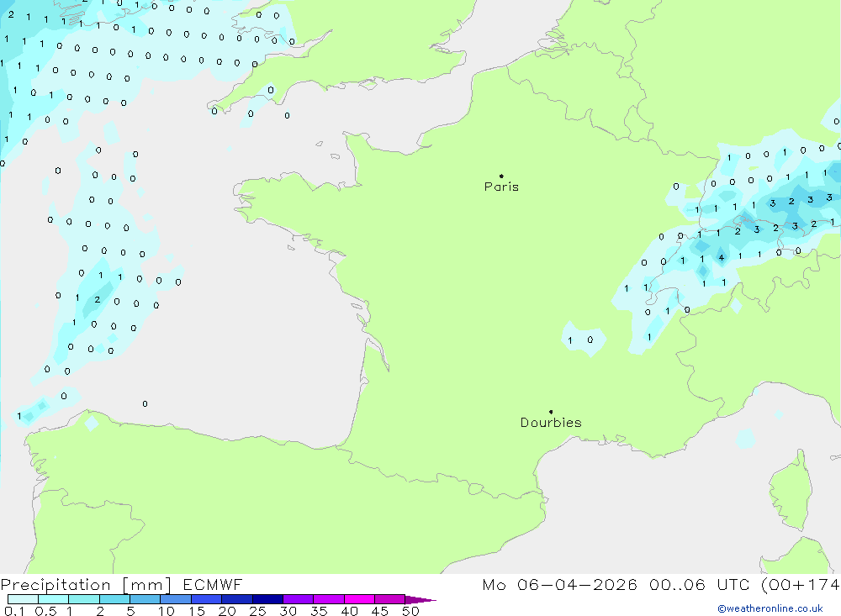
Task: Click the purple swatch between 25 and 30
Action: pyautogui.click(x=267, y=599)
